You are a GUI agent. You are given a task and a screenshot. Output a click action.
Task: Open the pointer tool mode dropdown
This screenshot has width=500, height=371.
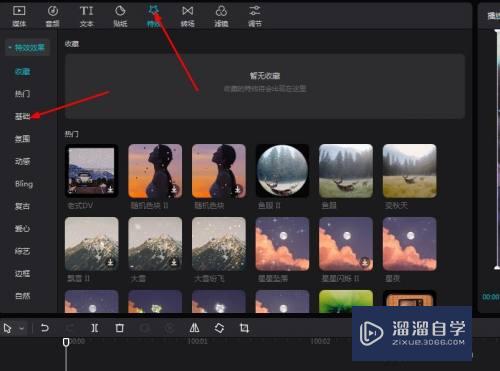click(22, 328)
